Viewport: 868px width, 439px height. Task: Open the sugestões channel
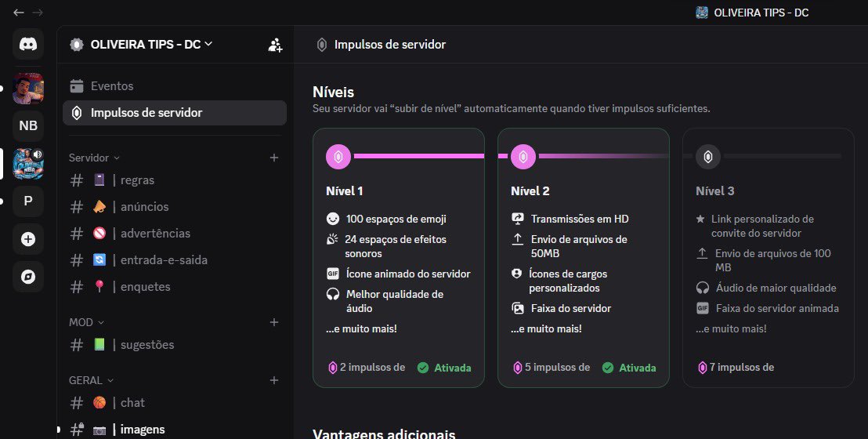(x=175, y=345)
